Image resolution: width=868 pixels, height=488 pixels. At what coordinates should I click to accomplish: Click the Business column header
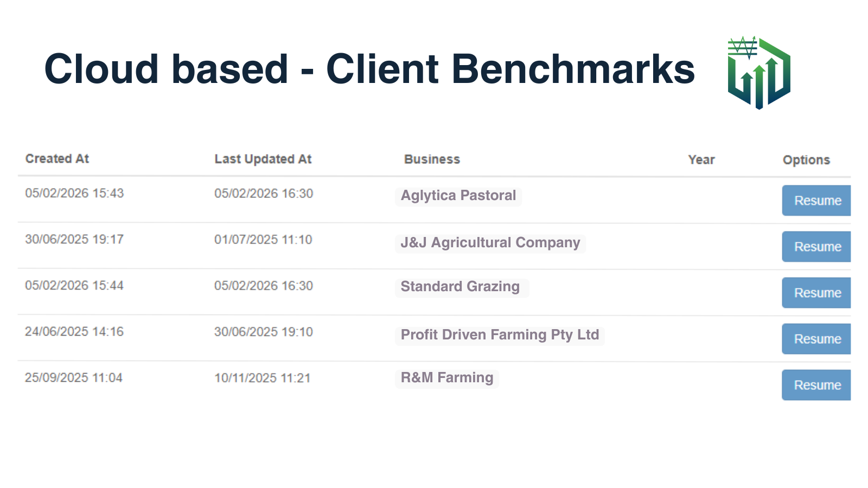(x=432, y=159)
